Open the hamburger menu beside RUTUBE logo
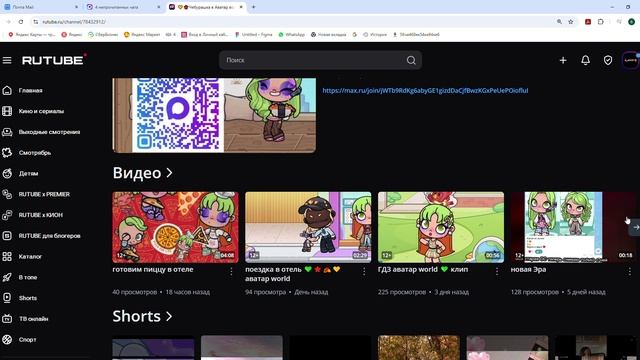Image resolution: width=640 pixels, height=360 pixels. pyautogui.click(x=7, y=60)
